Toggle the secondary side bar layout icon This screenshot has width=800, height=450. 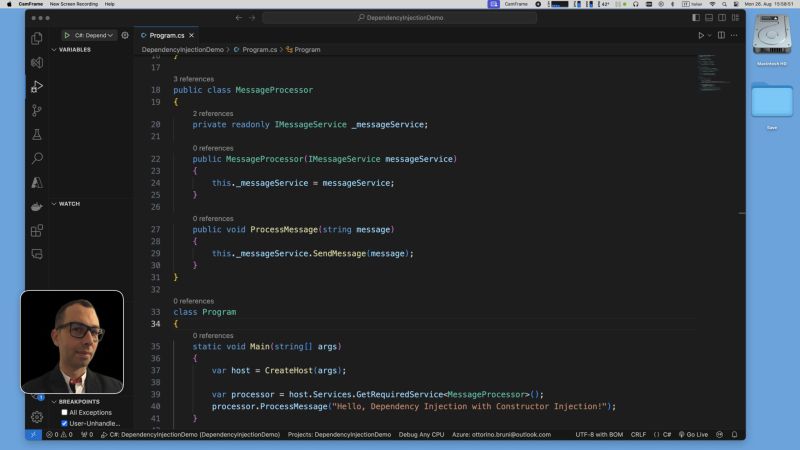click(722, 17)
